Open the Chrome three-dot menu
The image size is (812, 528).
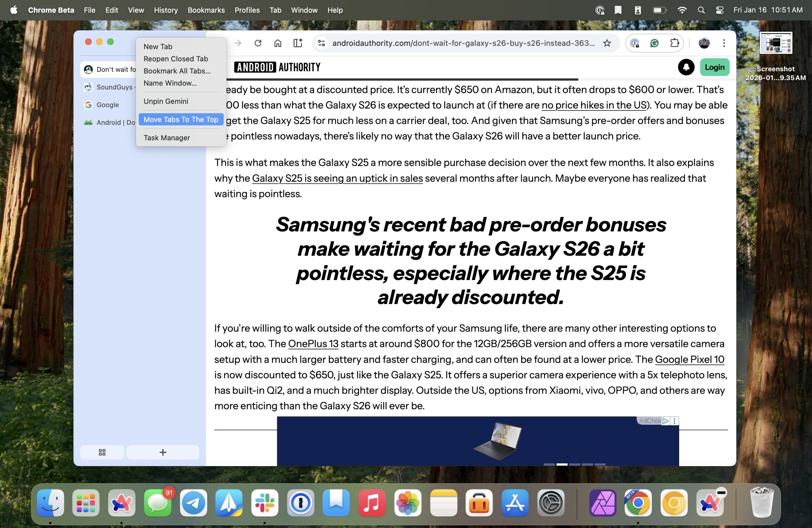pos(724,43)
